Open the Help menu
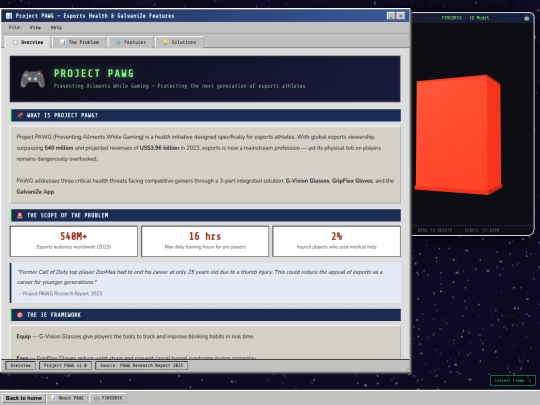Screen dimensions: 540x405 tap(56, 27)
